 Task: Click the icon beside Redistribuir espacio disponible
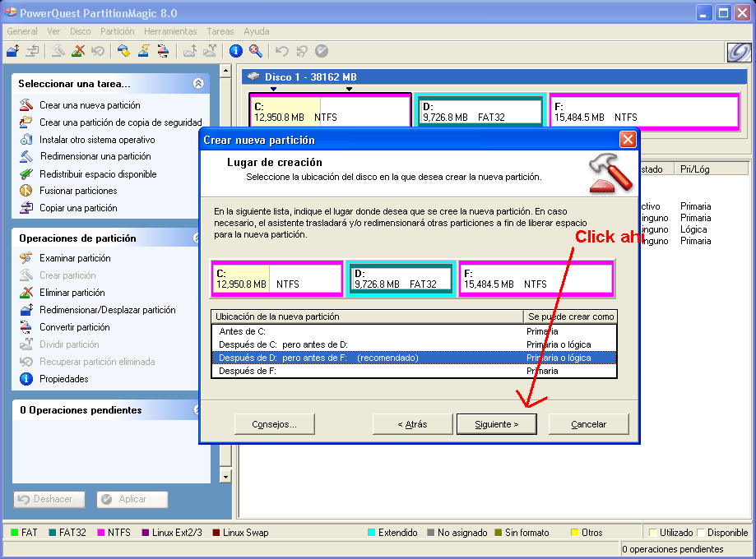[x=26, y=173]
